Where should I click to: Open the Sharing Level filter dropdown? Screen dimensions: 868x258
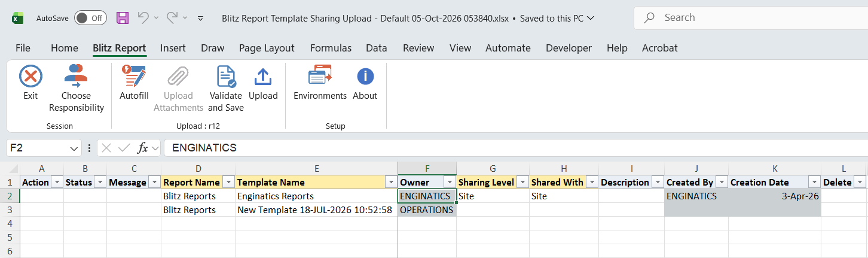click(522, 182)
